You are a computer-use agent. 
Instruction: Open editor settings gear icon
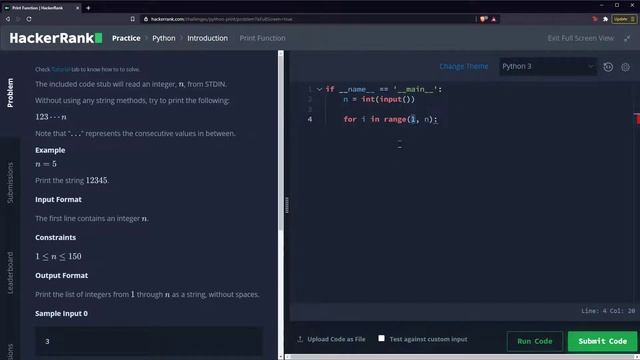click(625, 67)
